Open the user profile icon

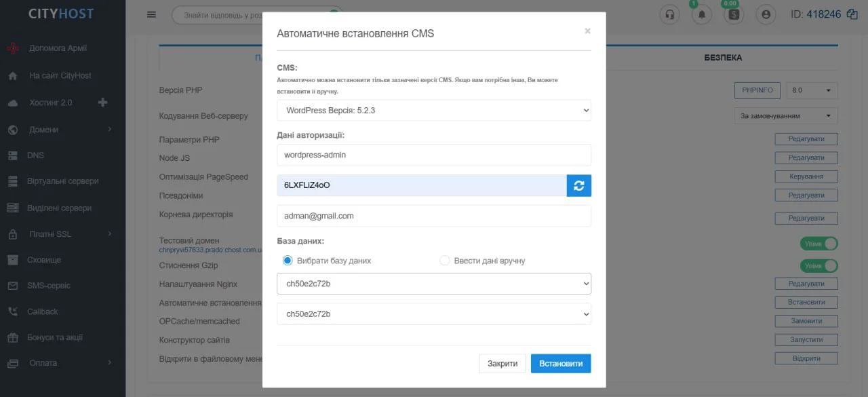point(766,14)
